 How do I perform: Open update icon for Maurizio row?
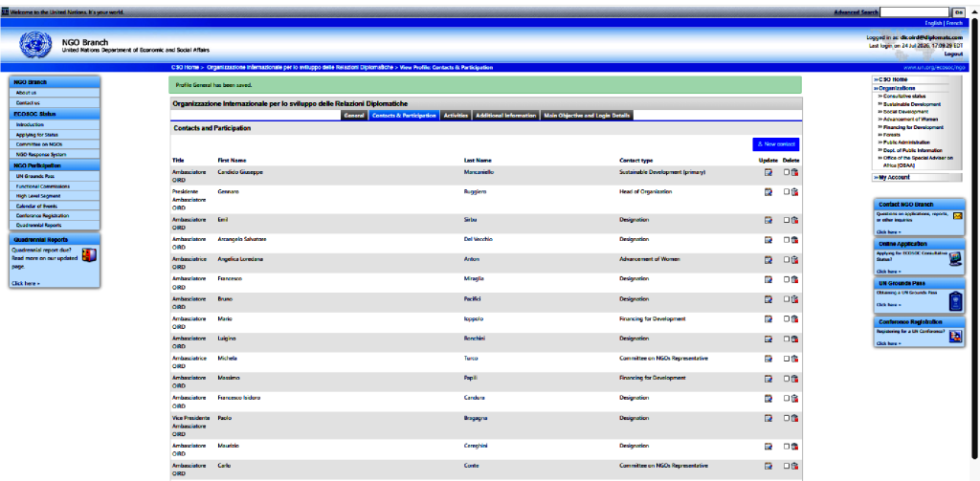(x=768, y=447)
